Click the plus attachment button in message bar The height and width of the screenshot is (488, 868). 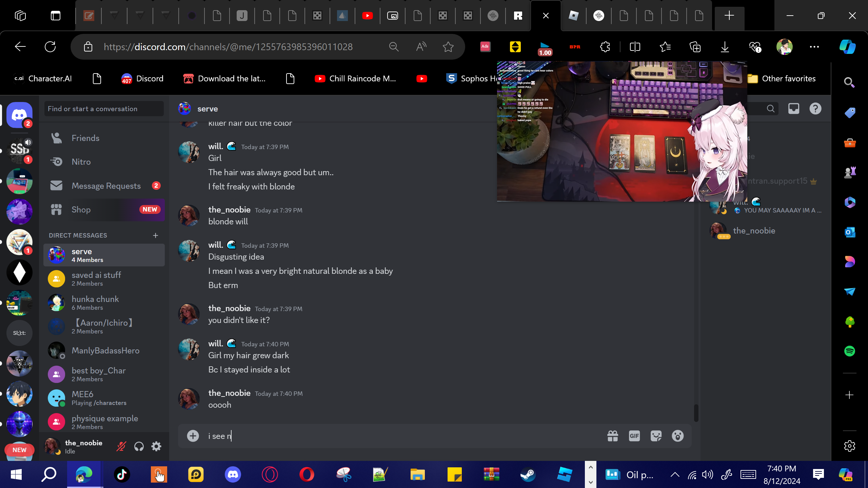click(193, 436)
